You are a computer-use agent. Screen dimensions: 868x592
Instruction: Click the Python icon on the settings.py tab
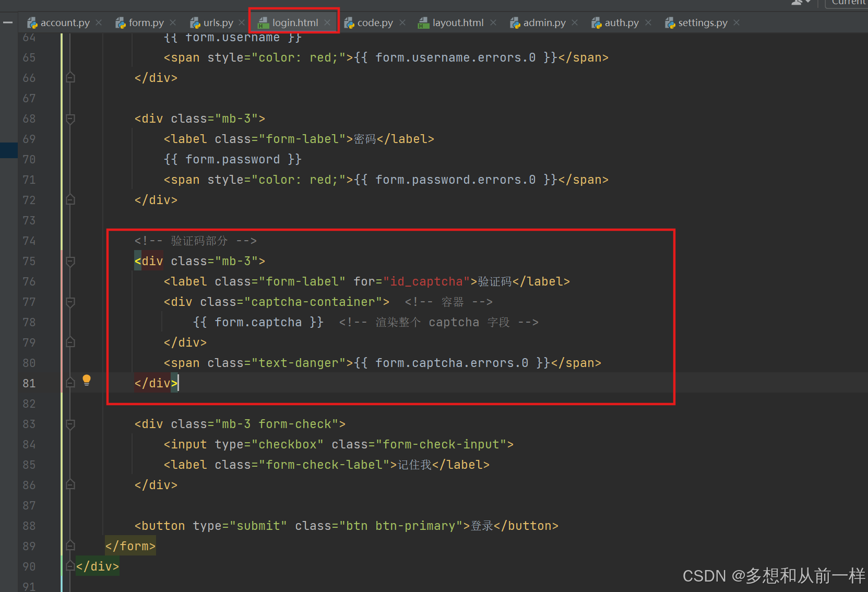click(669, 22)
